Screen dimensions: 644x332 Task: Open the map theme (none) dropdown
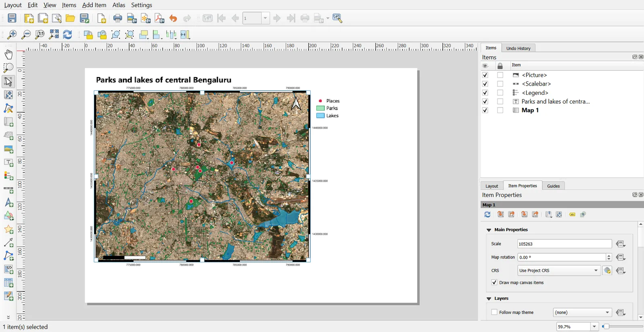(x=582, y=312)
